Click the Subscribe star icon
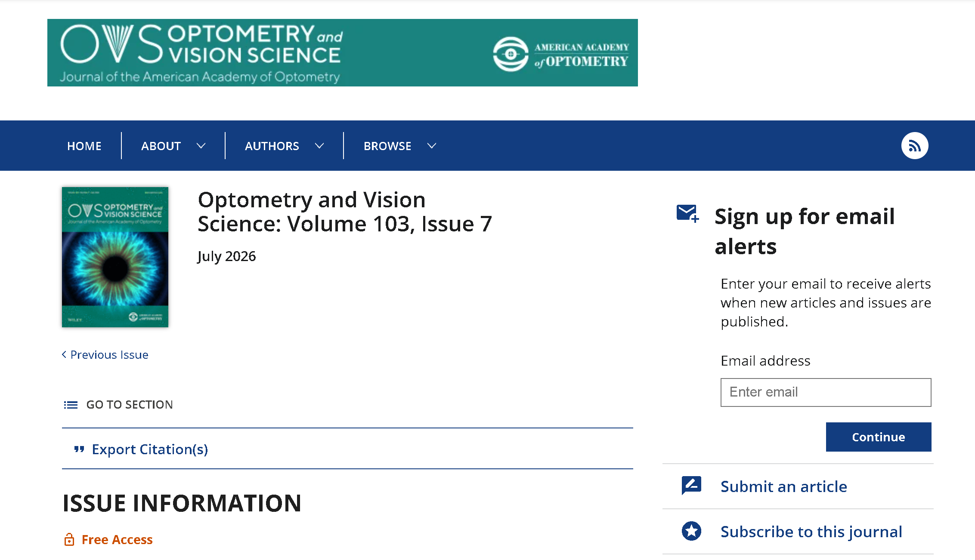The height and width of the screenshot is (560, 975). click(x=691, y=531)
